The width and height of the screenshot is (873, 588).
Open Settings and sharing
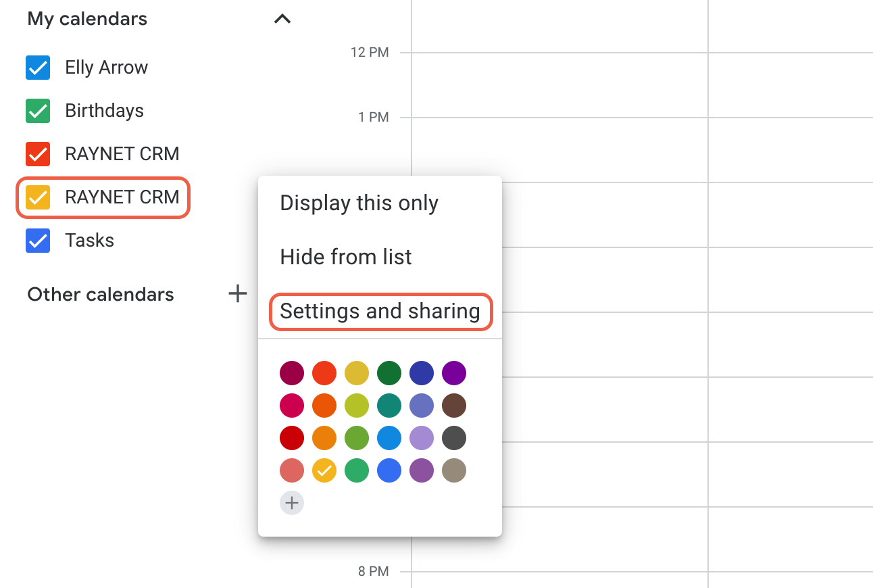click(380, 312)
